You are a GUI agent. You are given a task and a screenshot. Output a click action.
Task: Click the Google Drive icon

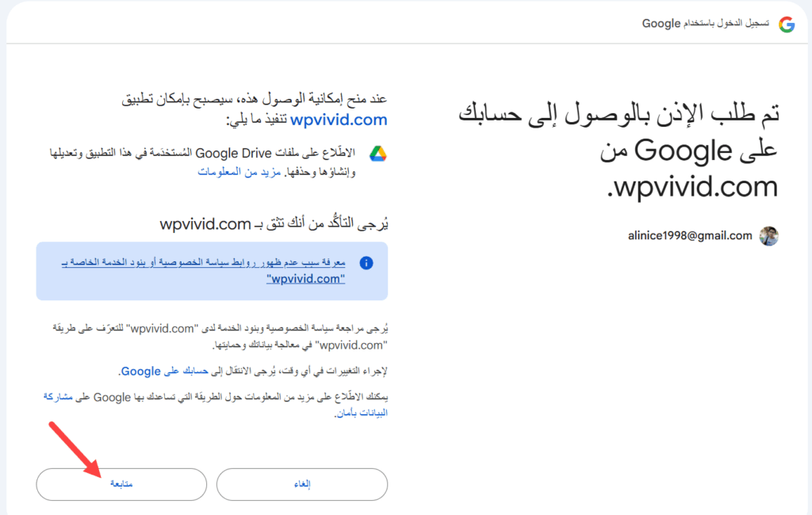[377, 154]
